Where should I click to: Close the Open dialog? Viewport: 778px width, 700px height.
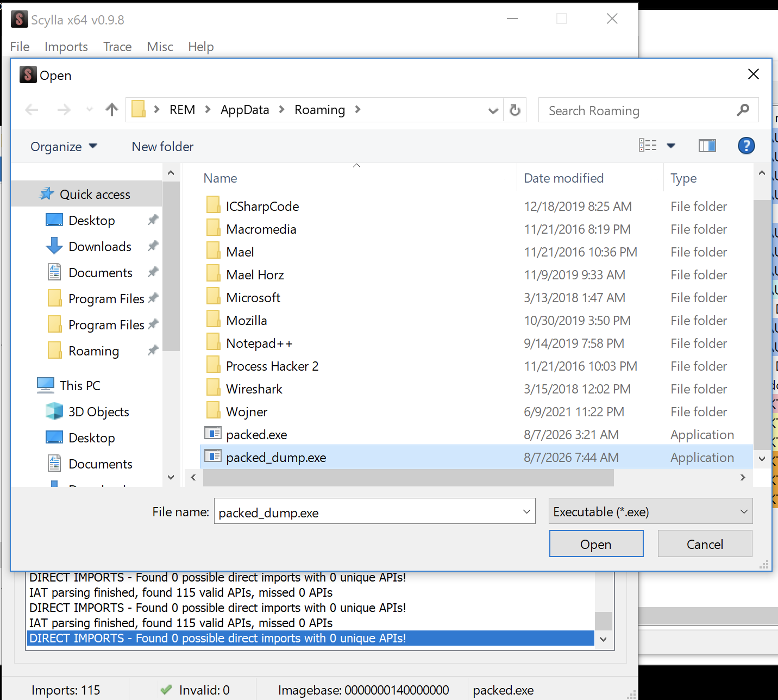pos(753,74)
